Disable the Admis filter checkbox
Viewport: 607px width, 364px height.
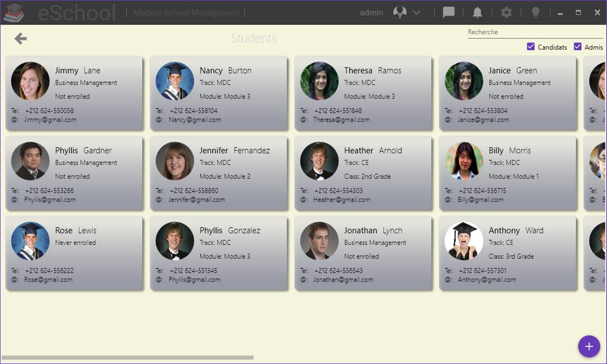(577, 47)
